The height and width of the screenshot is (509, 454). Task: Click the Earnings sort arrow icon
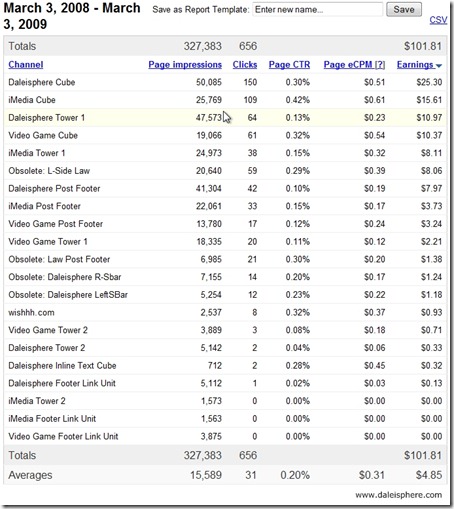coord(439,66)
